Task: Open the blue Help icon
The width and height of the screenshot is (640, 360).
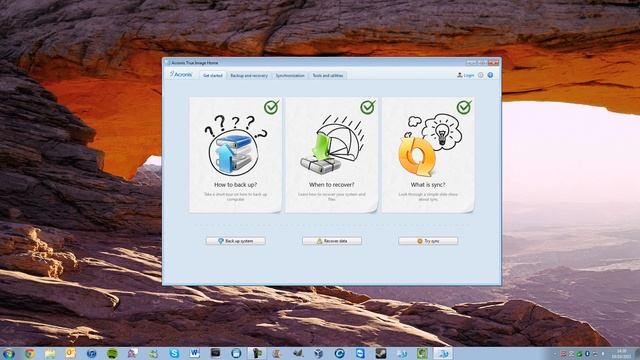Action: 490,75
